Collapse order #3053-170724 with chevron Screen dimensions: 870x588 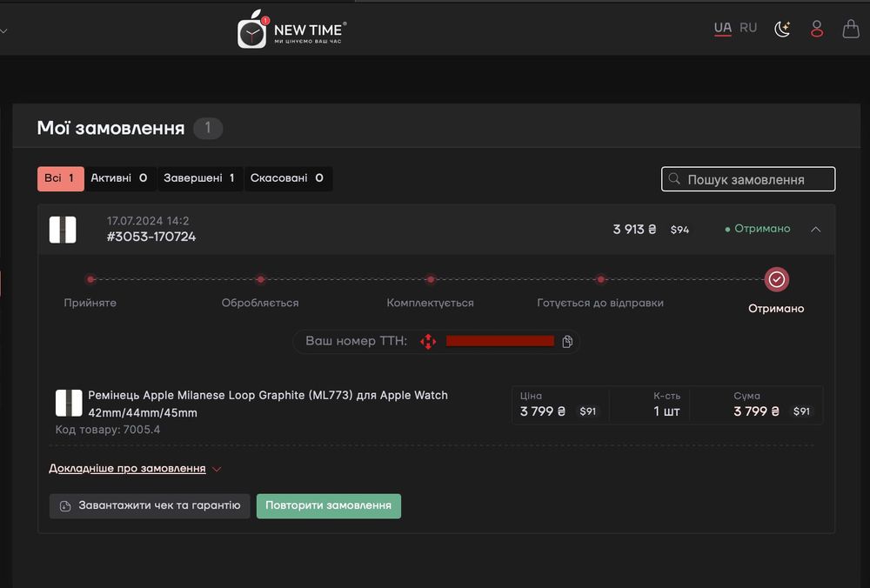point(815,229)
